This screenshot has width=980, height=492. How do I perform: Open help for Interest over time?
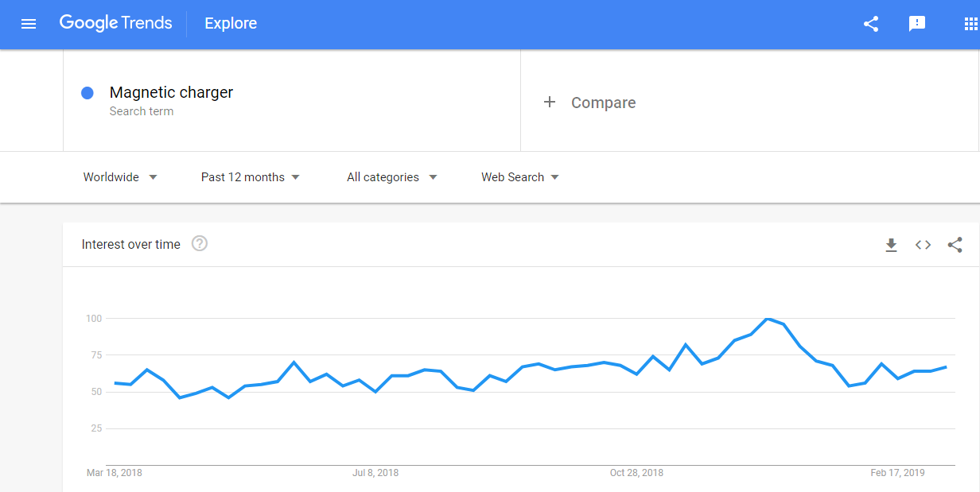(200, 244)
